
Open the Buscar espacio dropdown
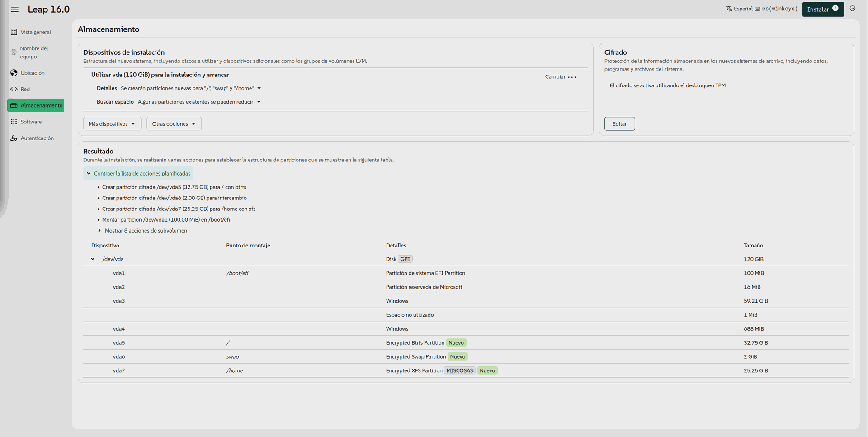pyautogui.click(x=259, y=102)
